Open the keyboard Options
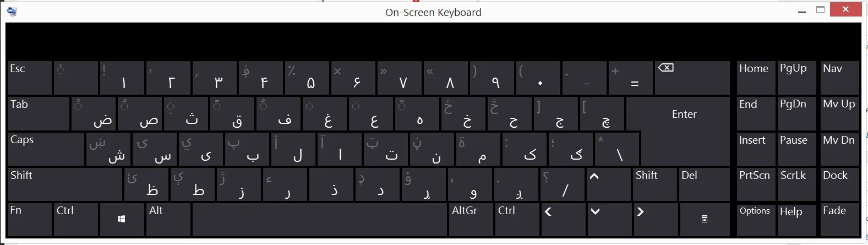Viewport: 868px width, 245px height. point(756,219)
